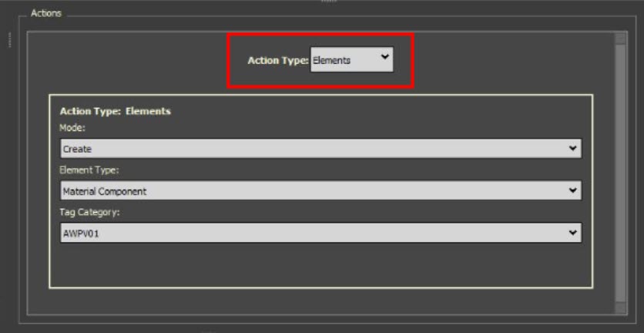
Task: Click the left-side vertical grip handle
Action: coord(10,40)
